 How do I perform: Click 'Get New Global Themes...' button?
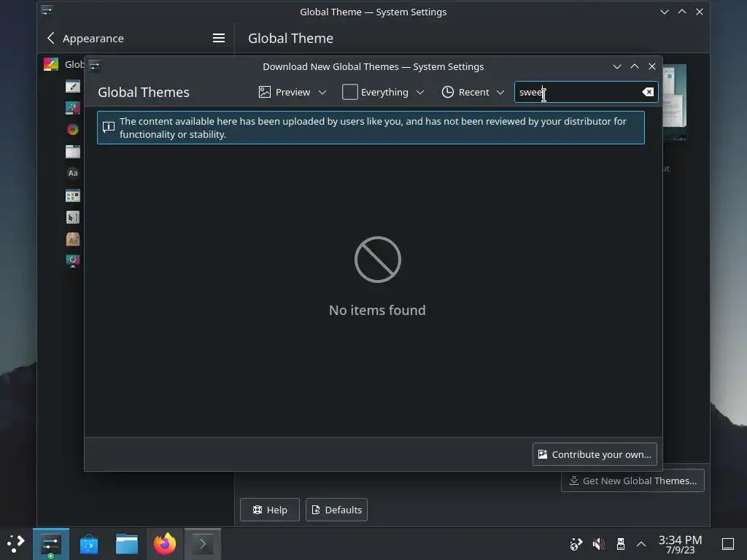(x=632, y=481)
